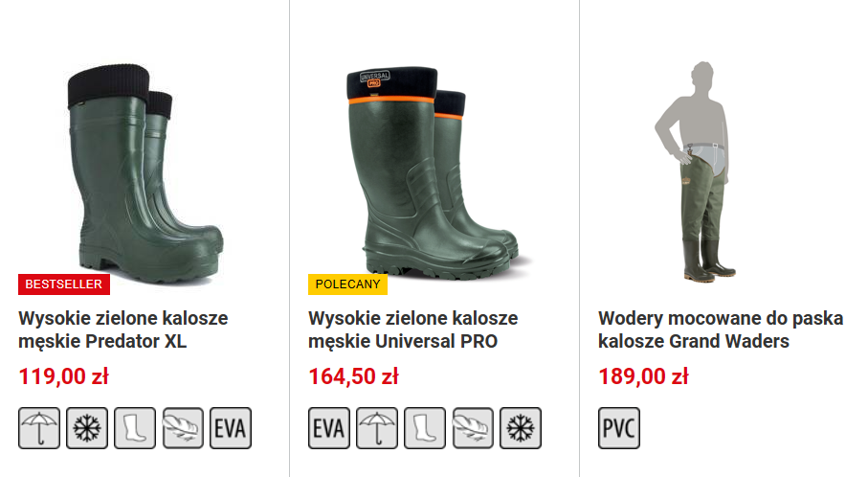
Task: Open the Wysokie zielone kalosze męskie Predator XL link
Action: tap(123, 329)
